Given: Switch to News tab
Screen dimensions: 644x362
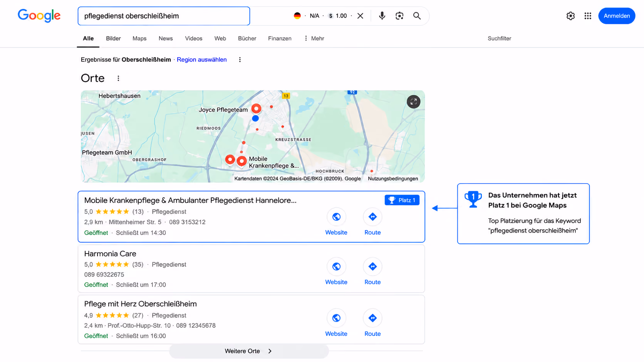Looking at the screenshot, I should 166,38.
